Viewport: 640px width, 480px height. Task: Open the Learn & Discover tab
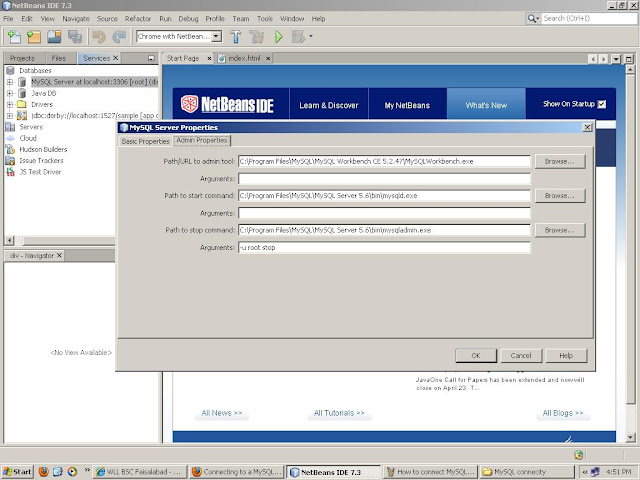coord(329,105)
